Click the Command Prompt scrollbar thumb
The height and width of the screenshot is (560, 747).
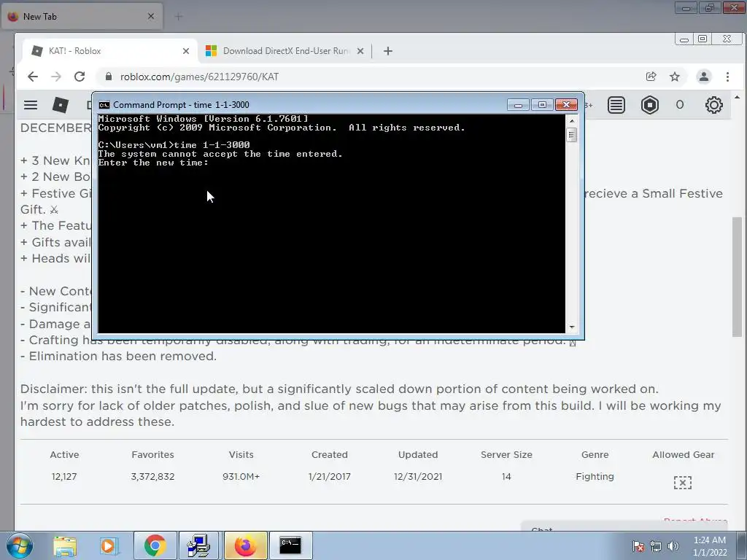[572, 135]
